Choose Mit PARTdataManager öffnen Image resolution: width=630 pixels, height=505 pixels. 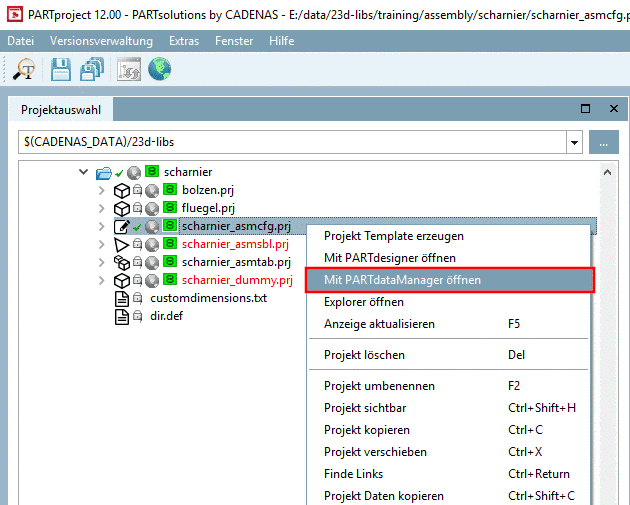(449, 280)
